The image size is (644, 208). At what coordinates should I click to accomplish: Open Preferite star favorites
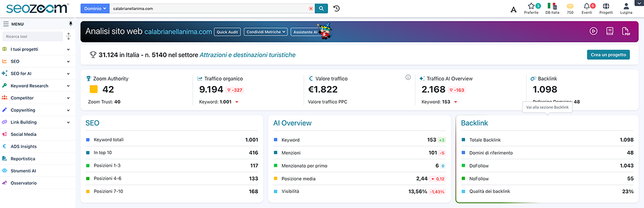click(x=531, y=8)
